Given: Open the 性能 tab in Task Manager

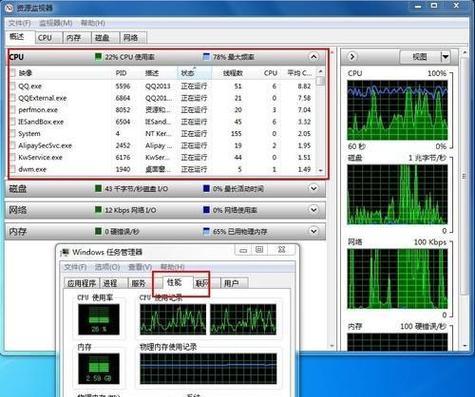Looking at the screenshot, I should [x=174, y=282].
